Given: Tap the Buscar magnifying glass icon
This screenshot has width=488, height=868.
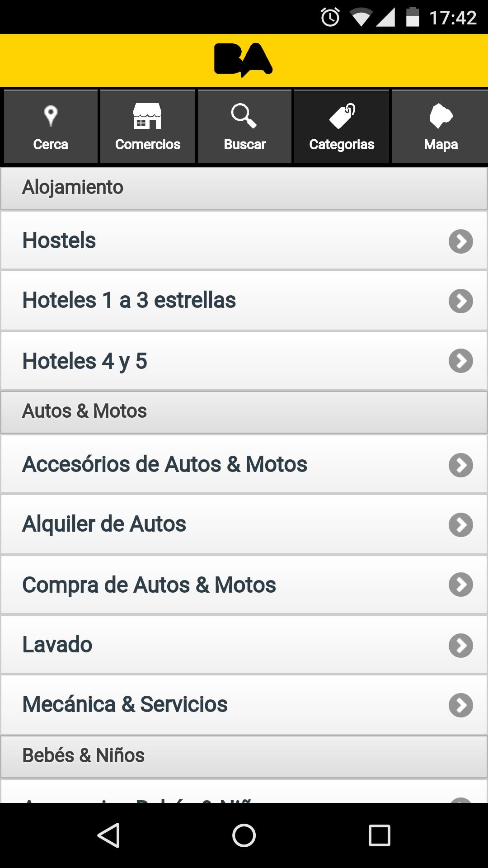Looking at the screenshot, I should [x=244, y=116].
